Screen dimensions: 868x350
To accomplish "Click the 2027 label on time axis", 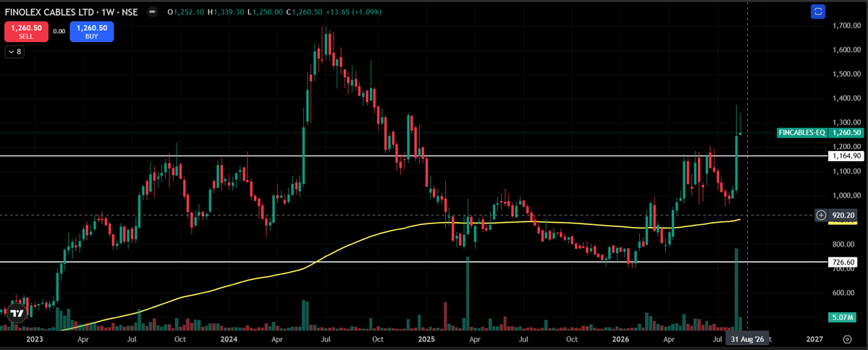I will 814,338.
